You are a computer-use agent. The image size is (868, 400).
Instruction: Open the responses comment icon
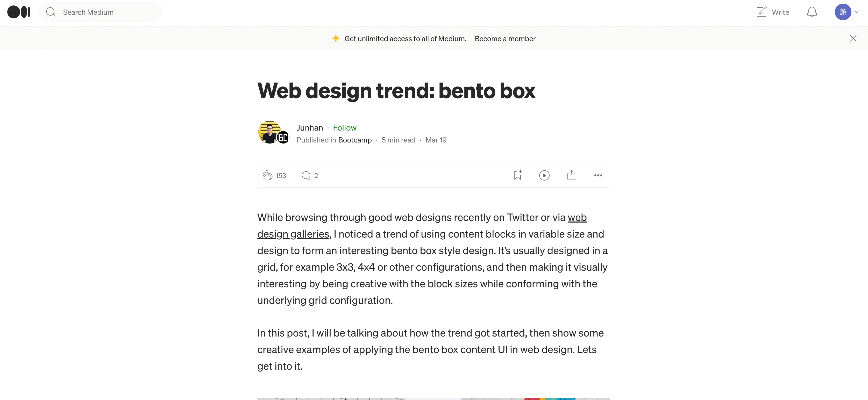[306, 175]
